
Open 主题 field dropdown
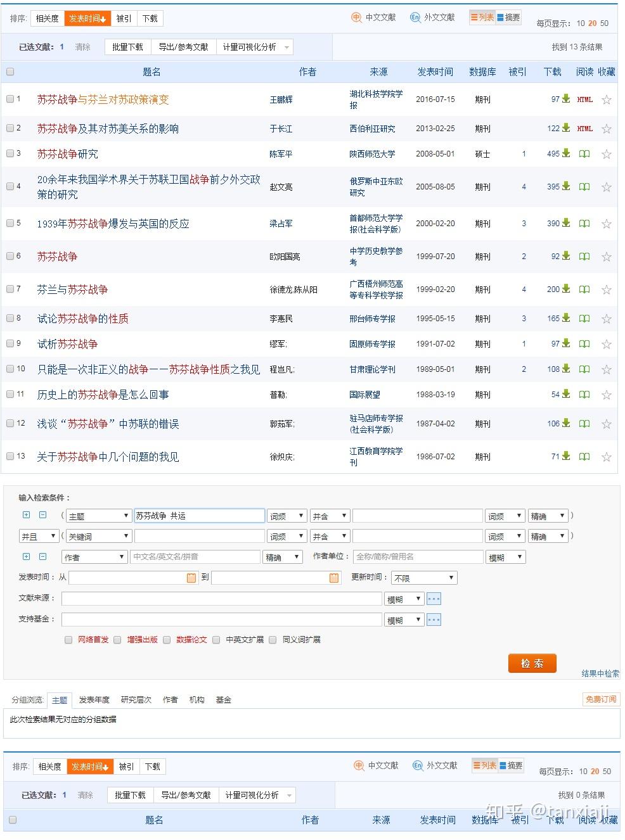click(x=98, y=516)
